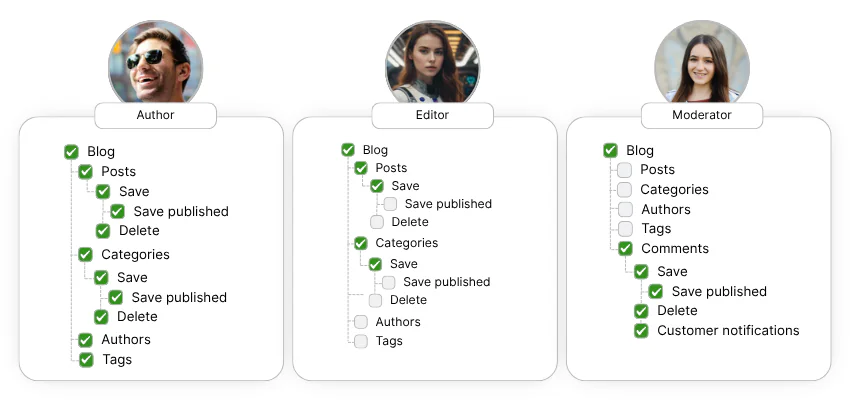Uncheck Customer notifications in Moderator panel
Viewport: 850px width, 420px height.
coord(641,331)
